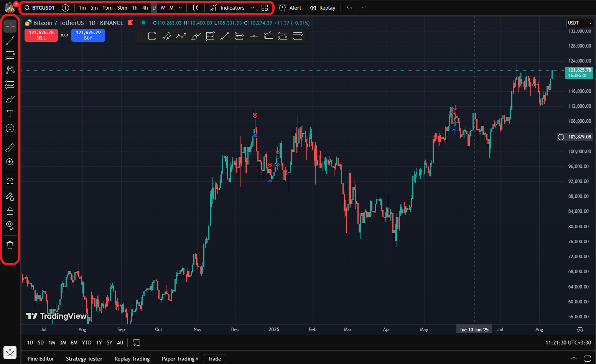Toggle hide all drawings eye icon
The image size is (596, 364).
(x=10, y=226)
